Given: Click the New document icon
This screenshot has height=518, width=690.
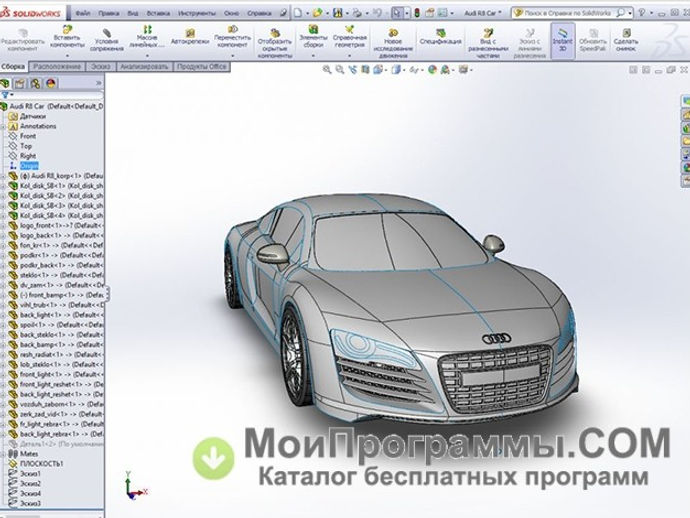Looking at the screenshot, I should click(x=298, y=13).
